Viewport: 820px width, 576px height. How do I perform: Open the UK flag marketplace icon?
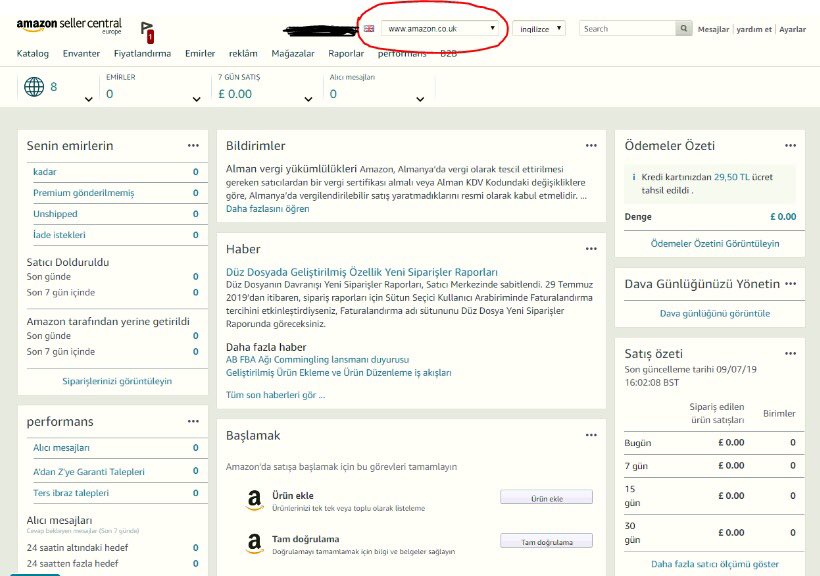coord(369,29)
